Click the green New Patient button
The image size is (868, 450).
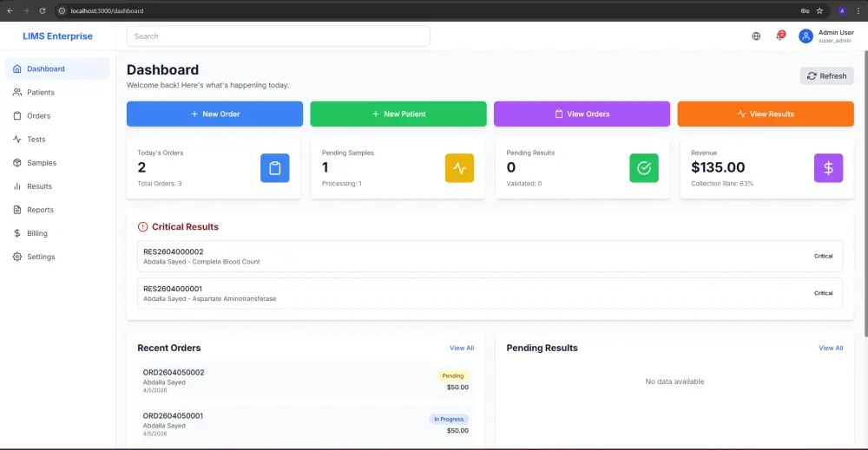click(398, 114)
